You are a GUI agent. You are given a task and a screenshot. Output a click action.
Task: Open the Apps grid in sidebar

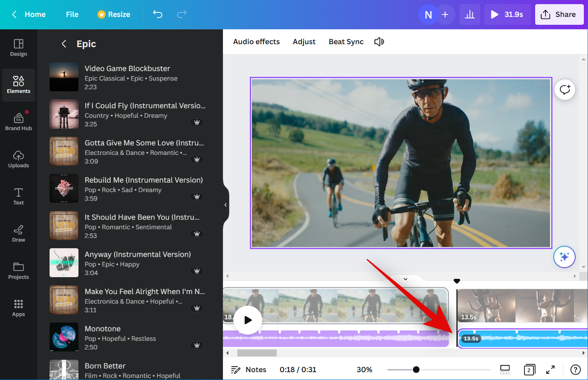click(x=19, y=308)
